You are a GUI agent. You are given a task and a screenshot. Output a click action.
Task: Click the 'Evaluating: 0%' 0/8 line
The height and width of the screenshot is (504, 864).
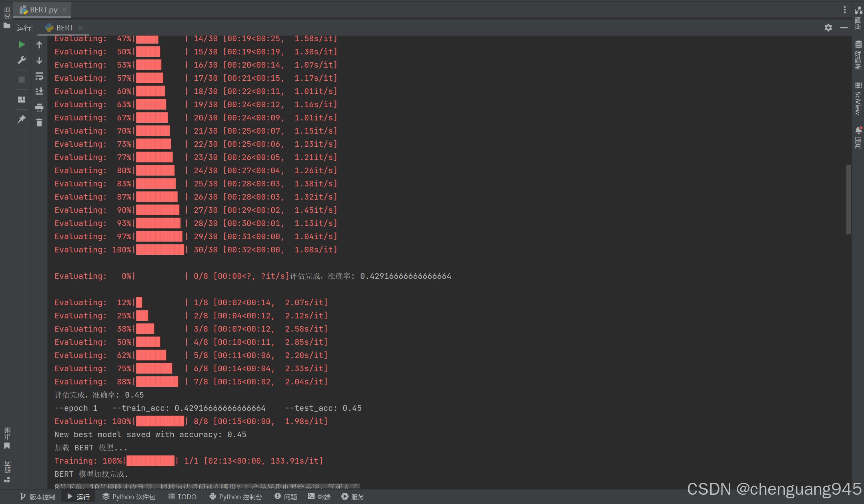point(172,276)
